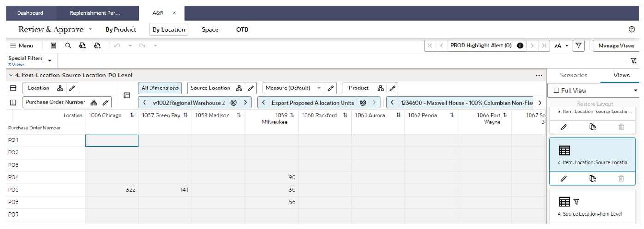Viewport: 644px width, 229px height.
Task: Collapse 4. Item-Location-Source Location-PO Level
Action: pyautogui.click(x=11, y=75)
